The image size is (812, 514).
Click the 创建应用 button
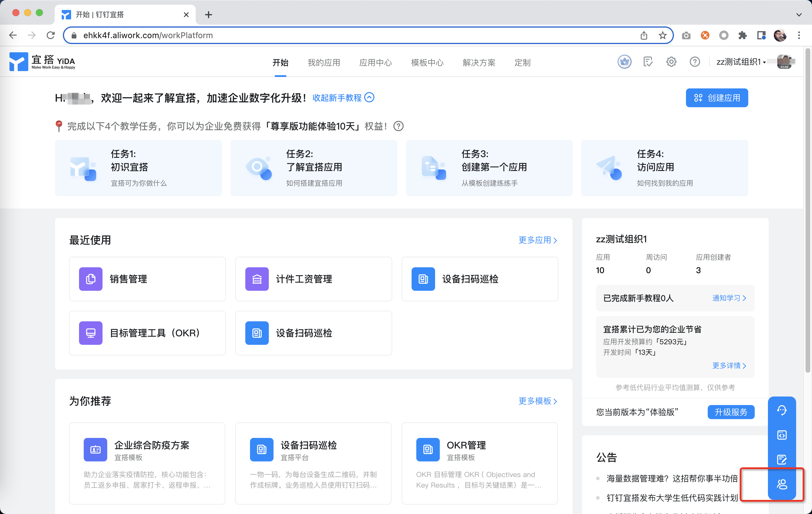(717, 98)
